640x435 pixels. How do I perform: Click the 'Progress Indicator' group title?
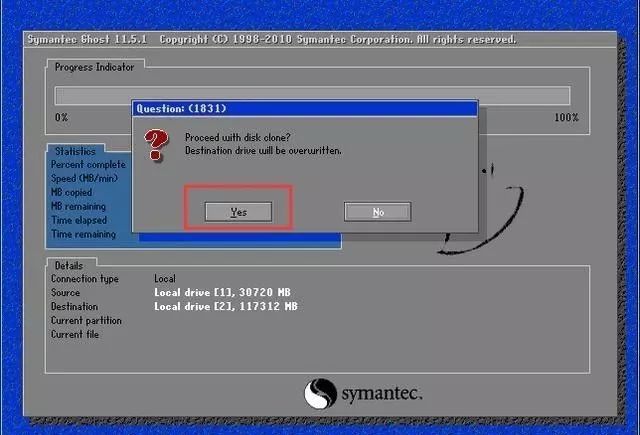pos(94,67)
